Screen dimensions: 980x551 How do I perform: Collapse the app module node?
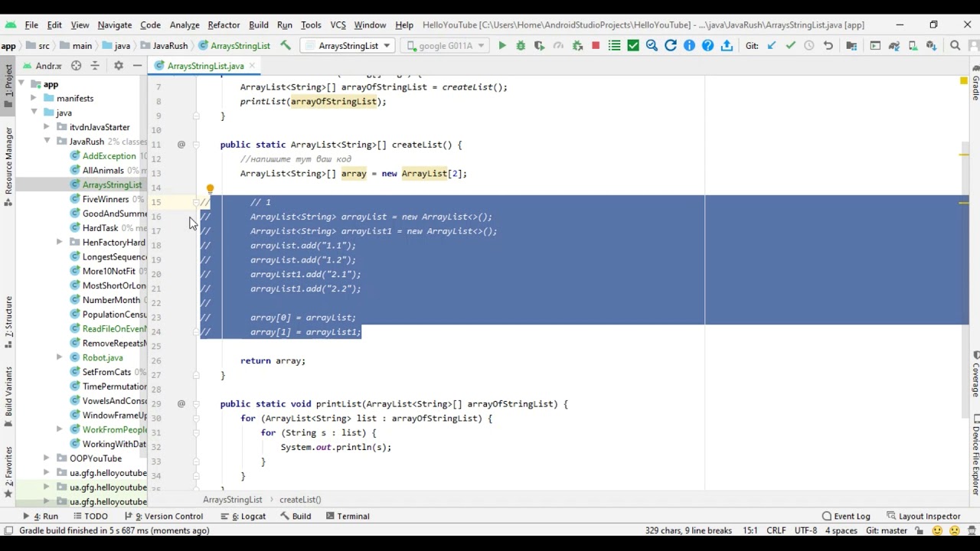21,84
